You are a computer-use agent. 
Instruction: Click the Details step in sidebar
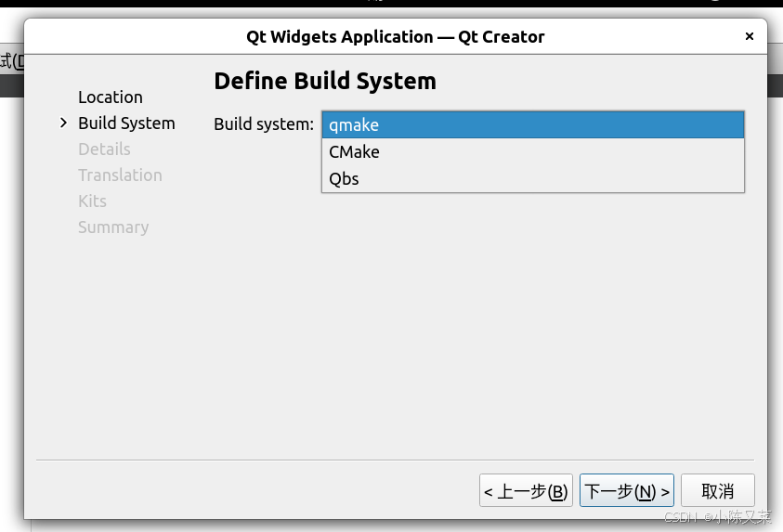[104, 149]
